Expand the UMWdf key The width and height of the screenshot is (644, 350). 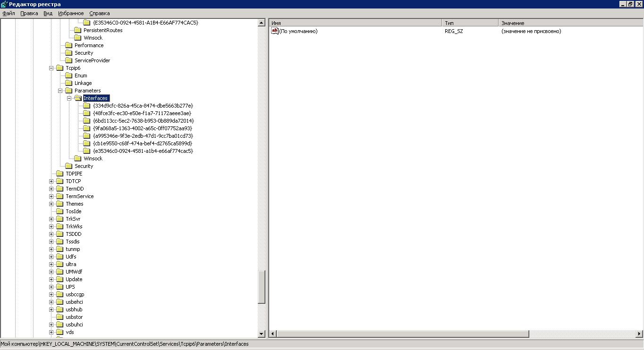[x=51, y=272]
